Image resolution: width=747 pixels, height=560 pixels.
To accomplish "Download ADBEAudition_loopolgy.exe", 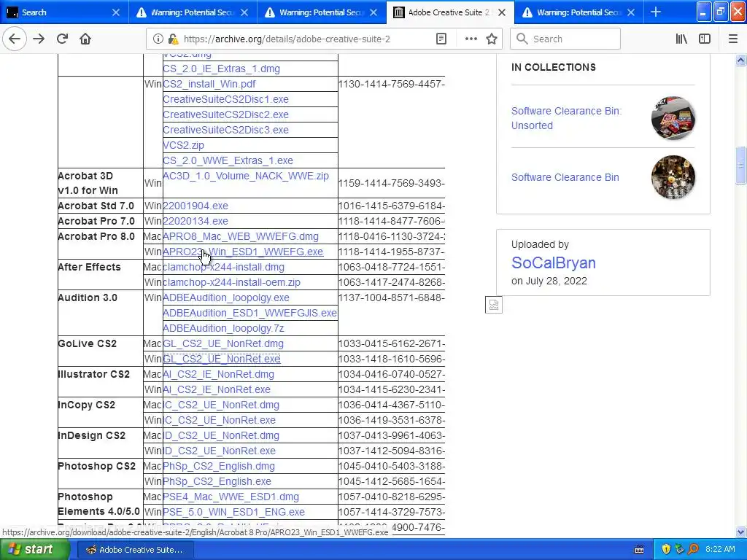I will coord(226,297).
